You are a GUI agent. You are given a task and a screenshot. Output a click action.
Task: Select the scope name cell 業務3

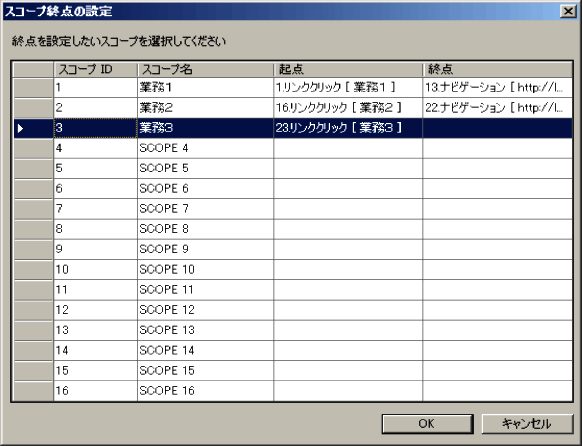206,128
